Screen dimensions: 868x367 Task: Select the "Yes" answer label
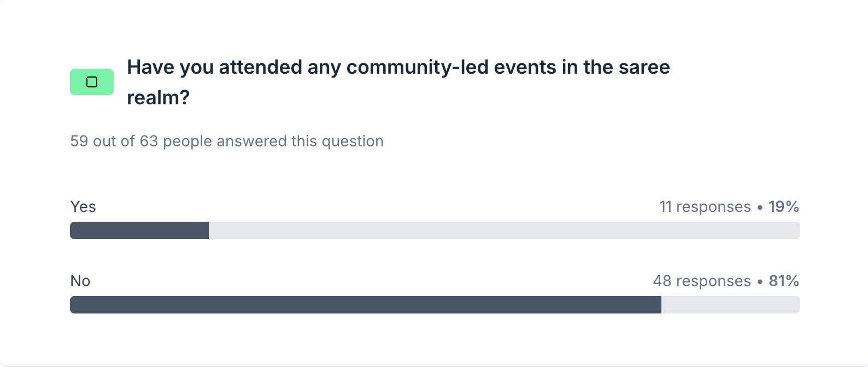pos(83,207)
